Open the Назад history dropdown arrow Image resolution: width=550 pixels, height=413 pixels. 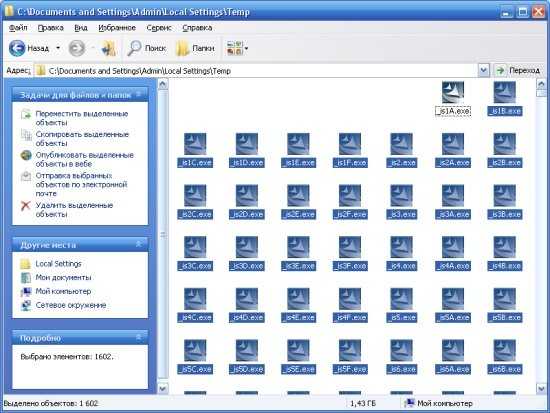click(58, 48)
